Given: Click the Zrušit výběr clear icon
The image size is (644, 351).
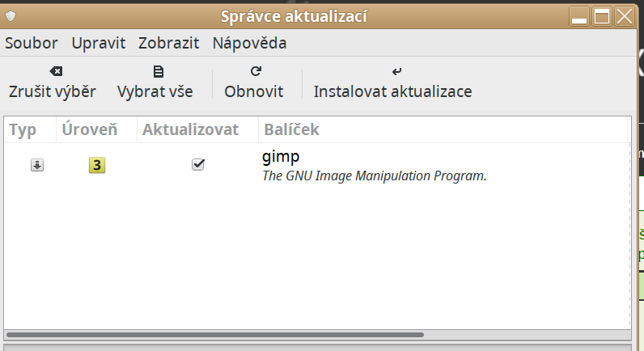Looking at the screenshot, I should [x=52, y=71].
